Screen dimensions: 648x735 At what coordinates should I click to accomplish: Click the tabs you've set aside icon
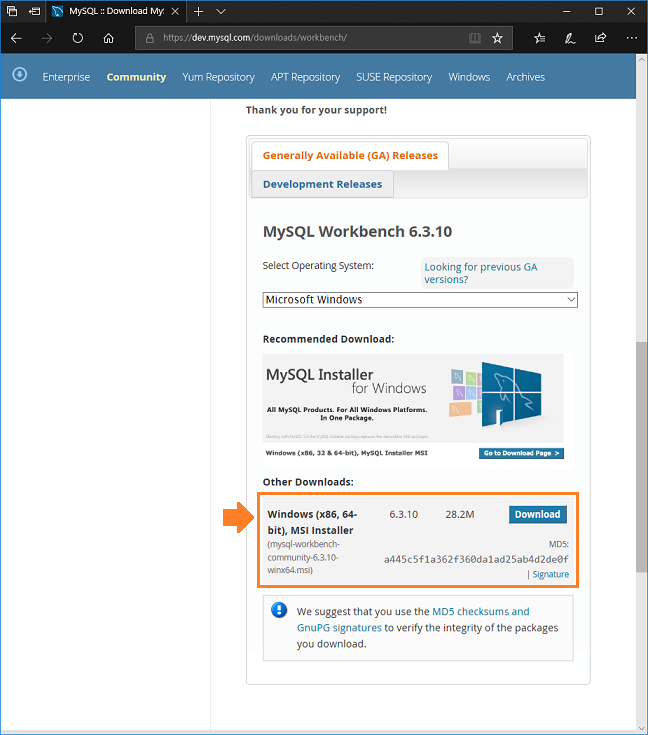tap(12, 11)
